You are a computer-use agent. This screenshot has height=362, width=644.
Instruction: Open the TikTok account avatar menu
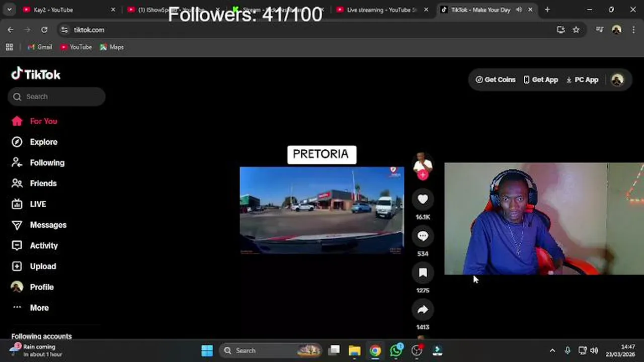(x=617, y=79)
